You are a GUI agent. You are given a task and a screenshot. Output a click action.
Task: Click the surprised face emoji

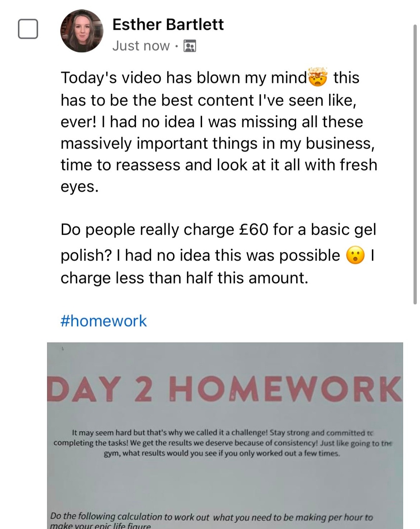point(355,255)
